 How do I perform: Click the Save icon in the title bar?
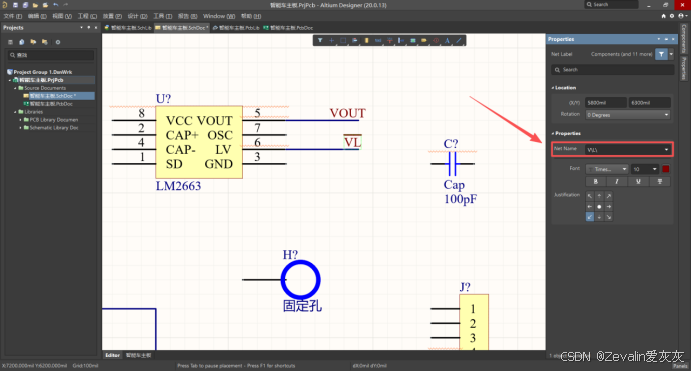click(x=15, y=5)
